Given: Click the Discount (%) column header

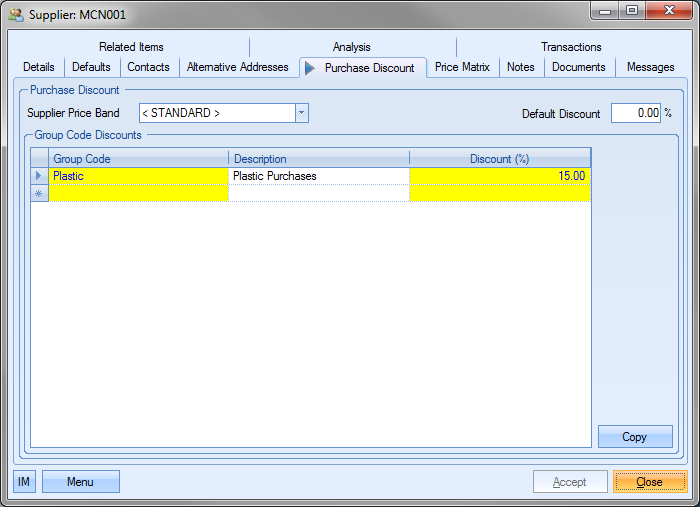Looking at the screenshot, I should [499, 159].
